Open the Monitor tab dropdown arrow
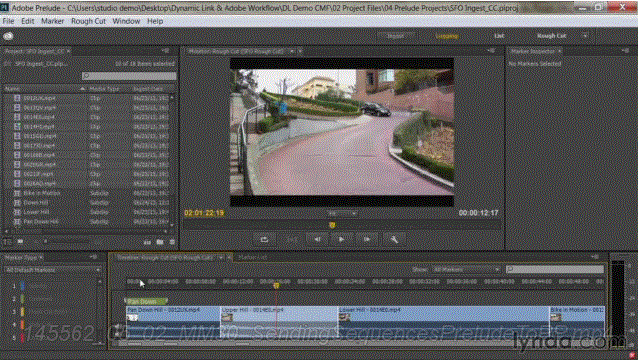This screenshot has height=360, width=638. pos(292,51)
